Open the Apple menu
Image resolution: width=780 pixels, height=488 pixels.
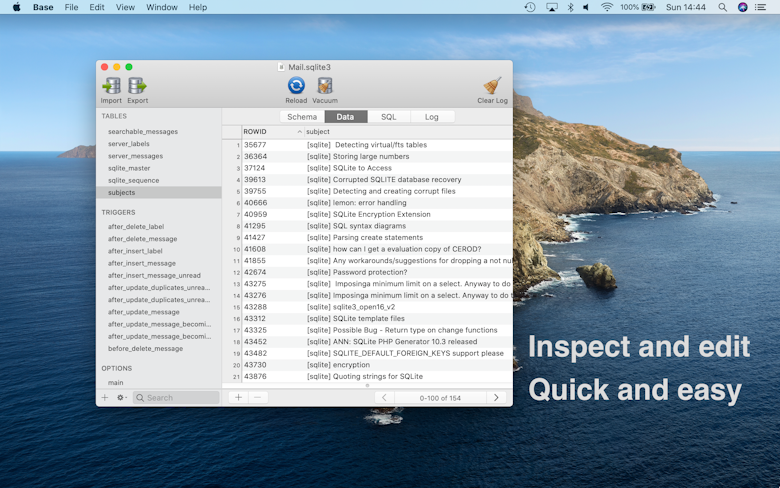pyautogui.click(x=16, y=7)
